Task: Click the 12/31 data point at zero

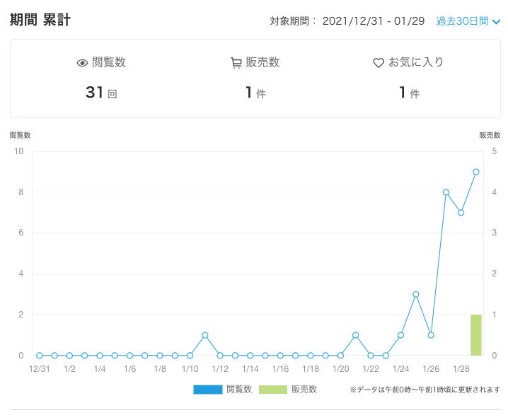Action: point(40,356)
